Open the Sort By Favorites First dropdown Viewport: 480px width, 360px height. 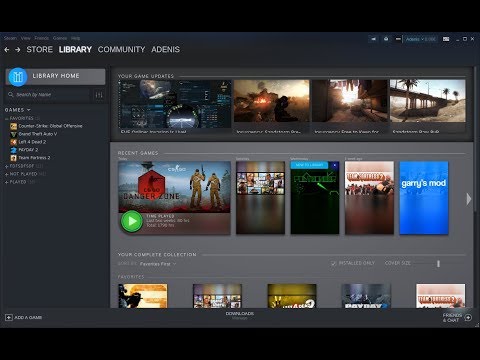(x=158, y=264)
